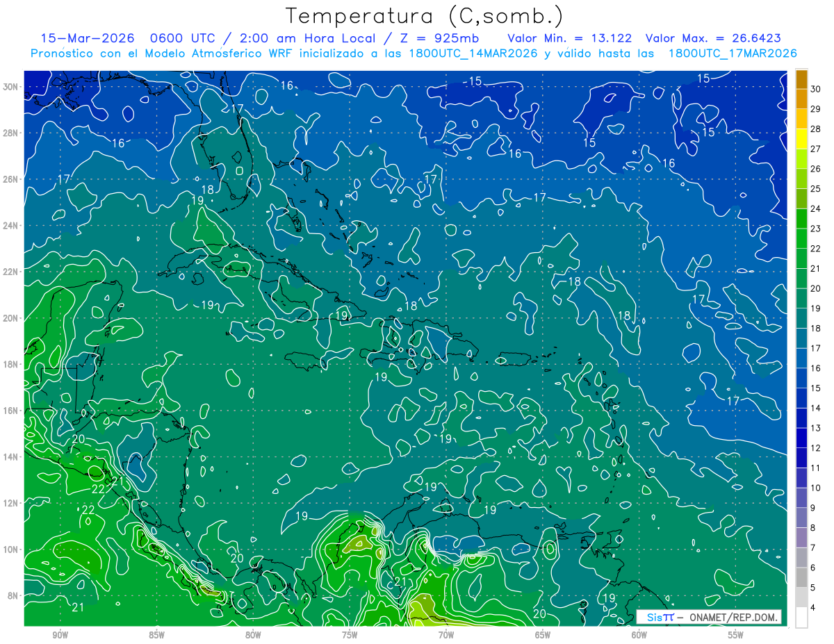Viewport: 834px width, 644px height.
Task: Click the "30N" latitude axis label
Action: pos(11,87)
